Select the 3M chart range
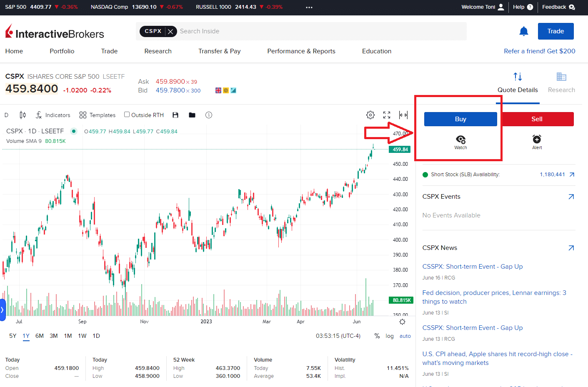 [54, 336]
